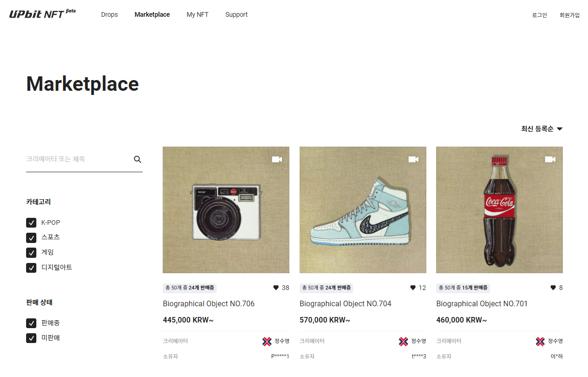Open the 최신 등록순 sort dropdown

(x=542, y=129)
